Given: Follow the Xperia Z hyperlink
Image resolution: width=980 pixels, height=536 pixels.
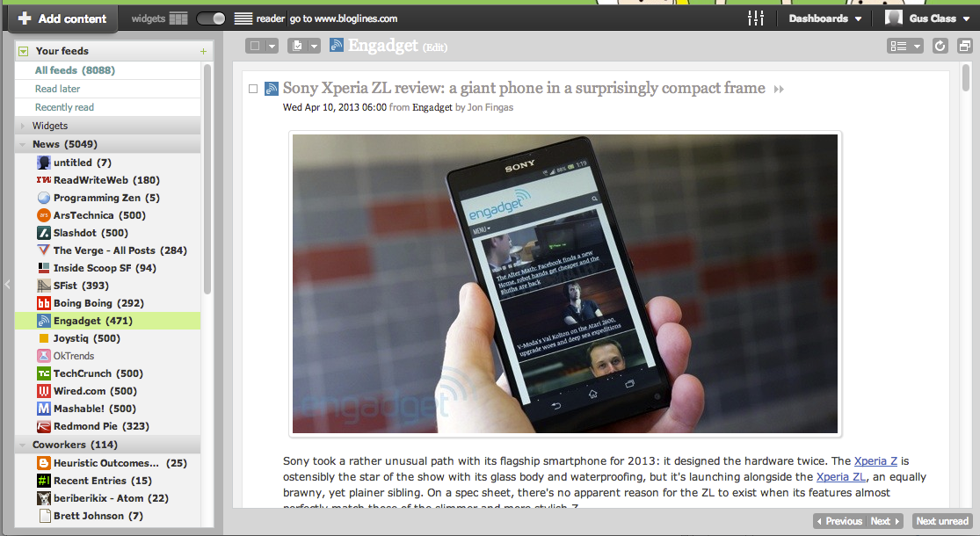Looking at the screenshot, I should click(875, 461).
